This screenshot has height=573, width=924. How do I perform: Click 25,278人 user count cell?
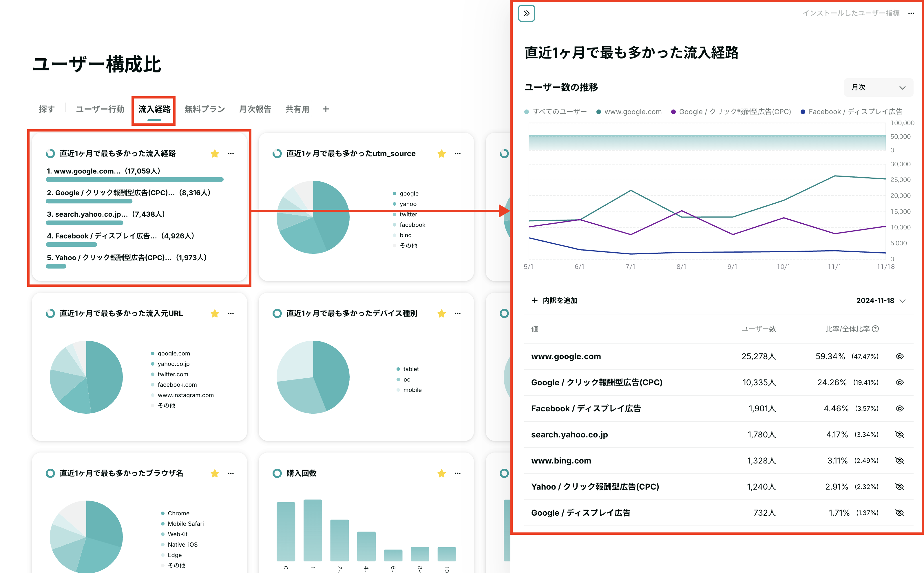point(758,356)
